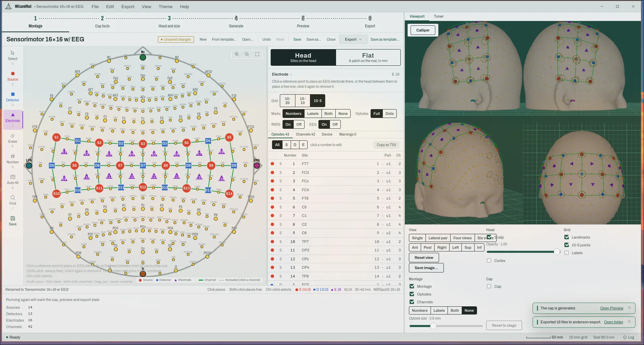644x345 pixels.
Task: Fit the montage map to view
Action: coord(257,54)
